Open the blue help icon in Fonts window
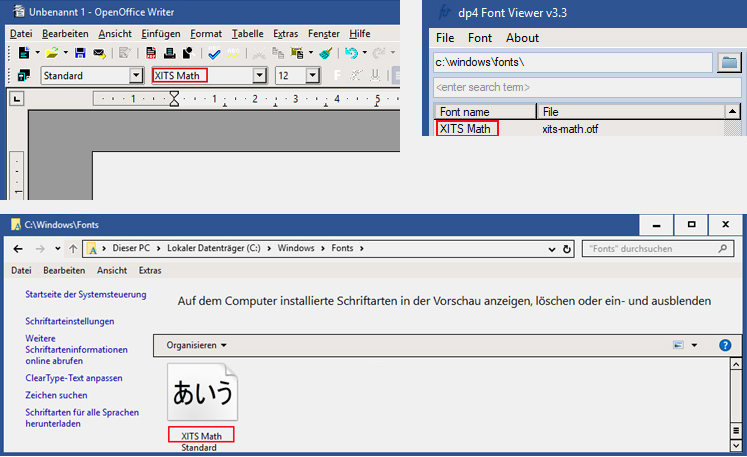The height and width of the screenshot is (457, 747). (726, 345)
